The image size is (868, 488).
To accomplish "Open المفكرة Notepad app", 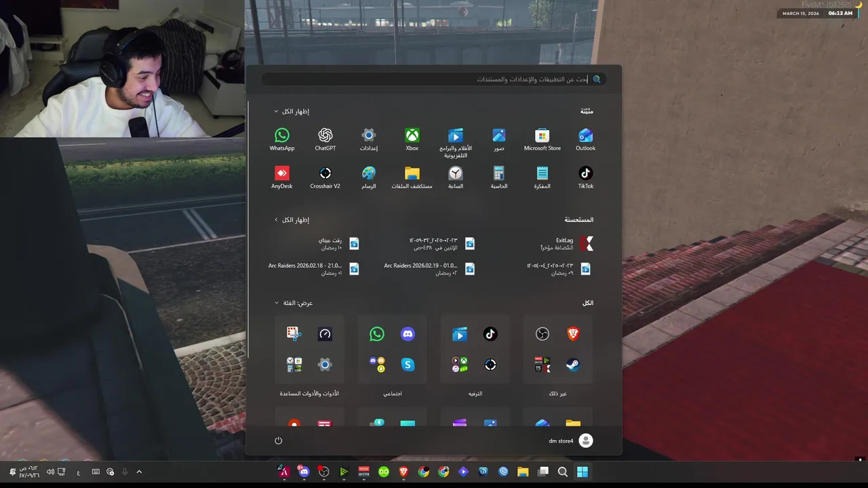I will pyautogui.click(x=542, y=178).
